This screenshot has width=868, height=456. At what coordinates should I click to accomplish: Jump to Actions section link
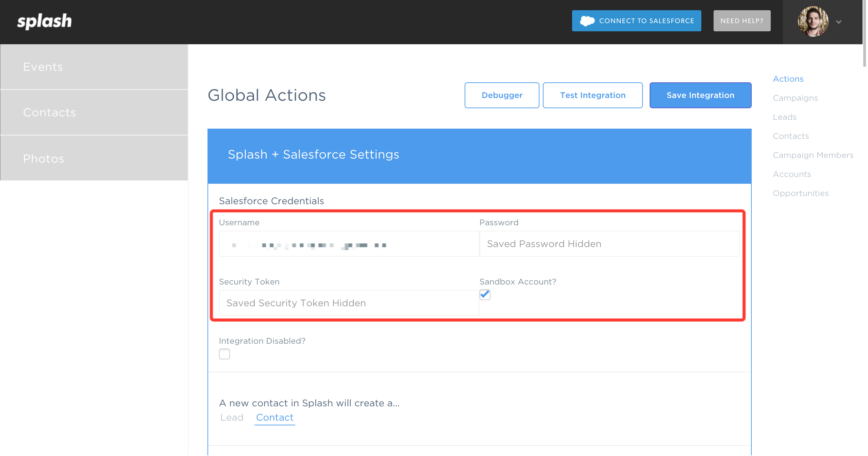[x=788, y=79]
